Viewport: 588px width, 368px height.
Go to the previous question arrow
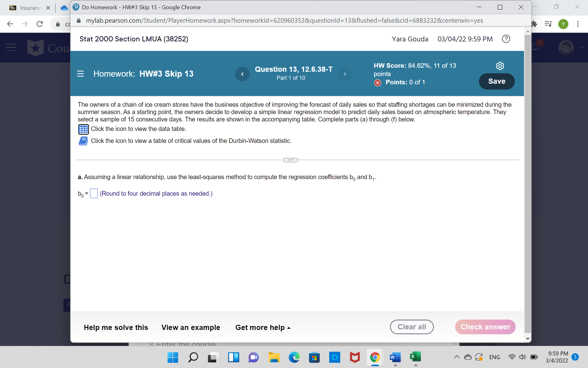tap(242, 74)
